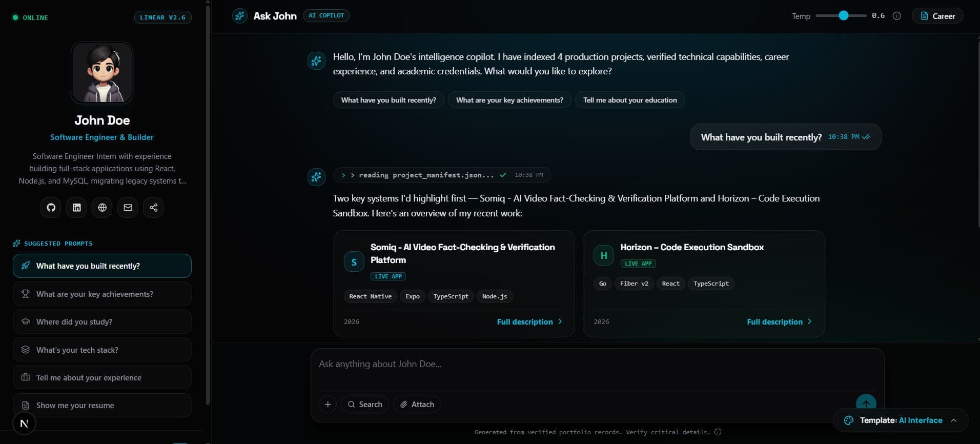This screenshot has width=980, height=444.
Task: Expand the reading project_manifest.json log chevron
Action: click(x=343, y=175)
